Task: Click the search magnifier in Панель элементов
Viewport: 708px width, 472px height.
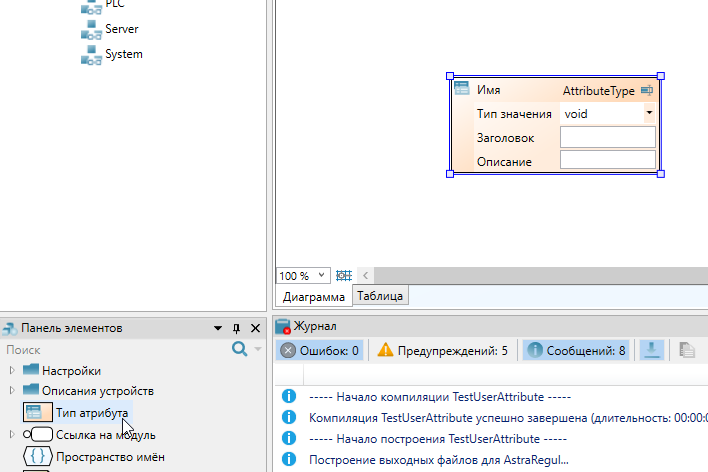Action: [x=239, y=349]
